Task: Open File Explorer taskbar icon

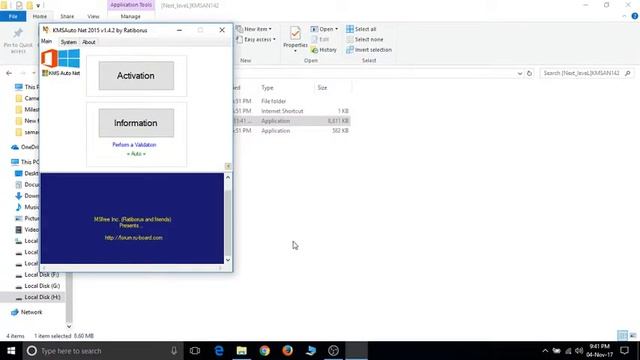Action: pos(242,351)
